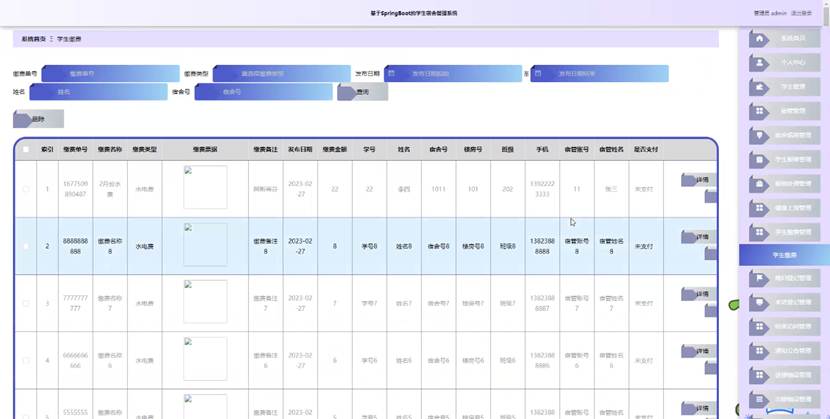Viewport: 830px width, 419px height.
Task: Click the 查询 button's search icon
Action: (x=346, y=92)
